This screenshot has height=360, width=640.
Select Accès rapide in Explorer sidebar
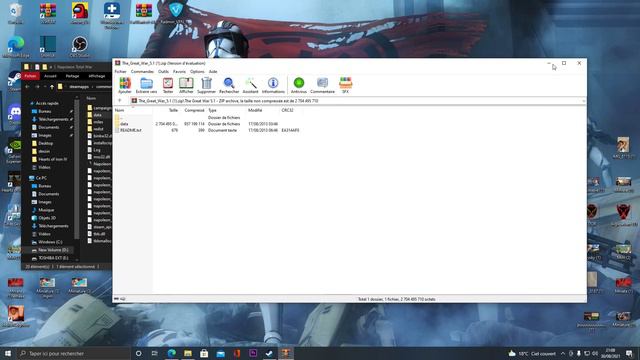(x=47, y=103)
